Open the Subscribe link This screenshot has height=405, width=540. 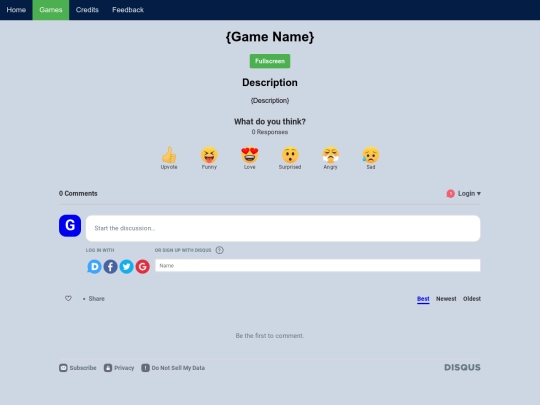(x=83, y=368)
